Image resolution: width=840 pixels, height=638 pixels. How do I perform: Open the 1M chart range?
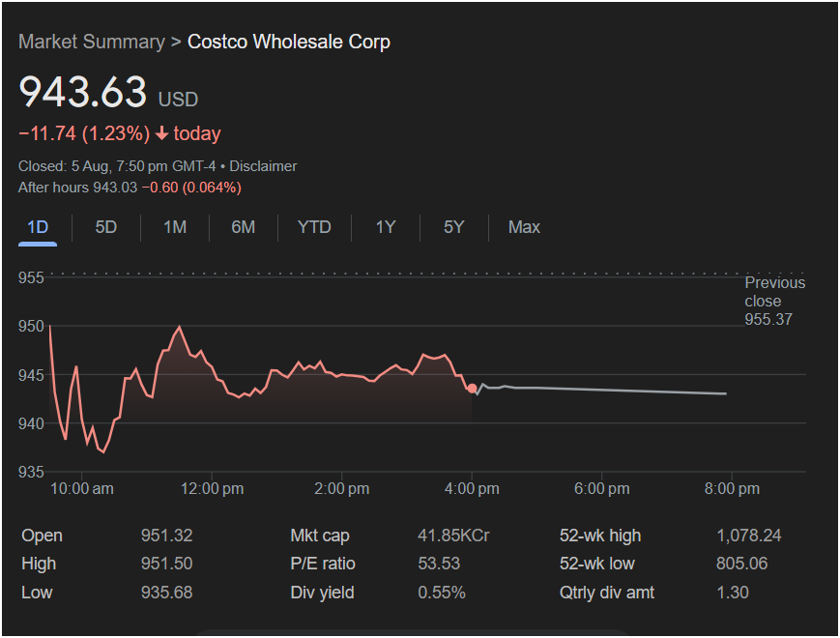175,227
